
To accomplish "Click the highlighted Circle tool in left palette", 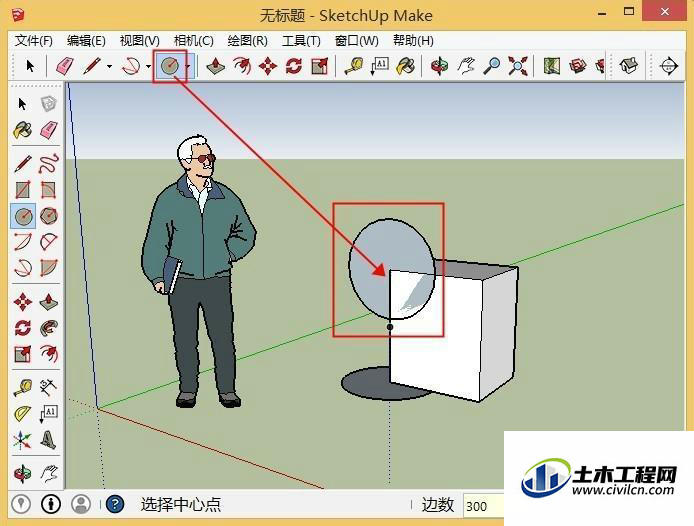I will tap(23, 216).
